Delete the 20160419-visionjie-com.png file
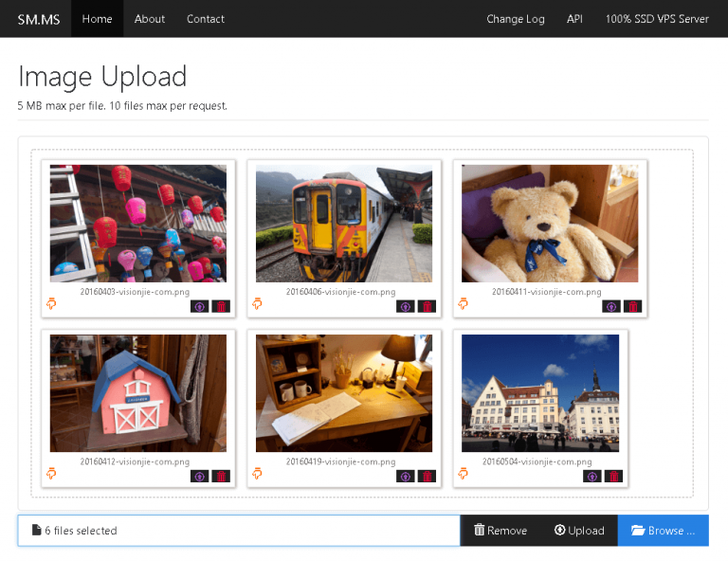 click(427, 476)
